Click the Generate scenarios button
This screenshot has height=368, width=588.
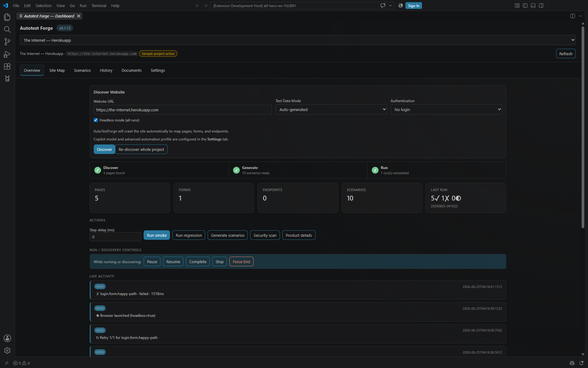[x=228, y=235]
